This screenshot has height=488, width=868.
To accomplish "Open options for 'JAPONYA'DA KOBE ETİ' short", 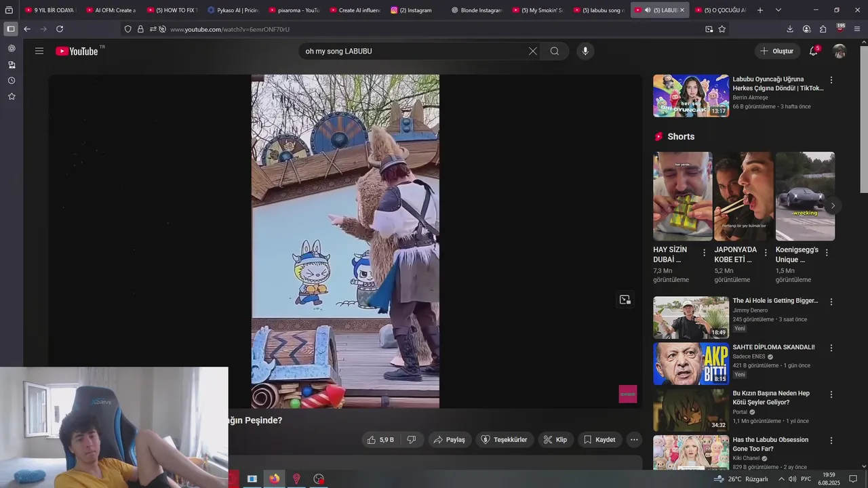I will click(x=766, y=253).
